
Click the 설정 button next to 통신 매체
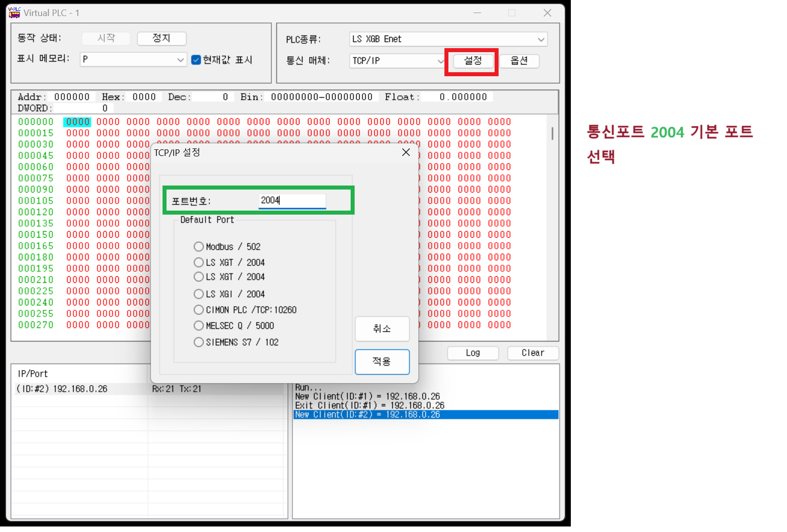click(473, 61)
